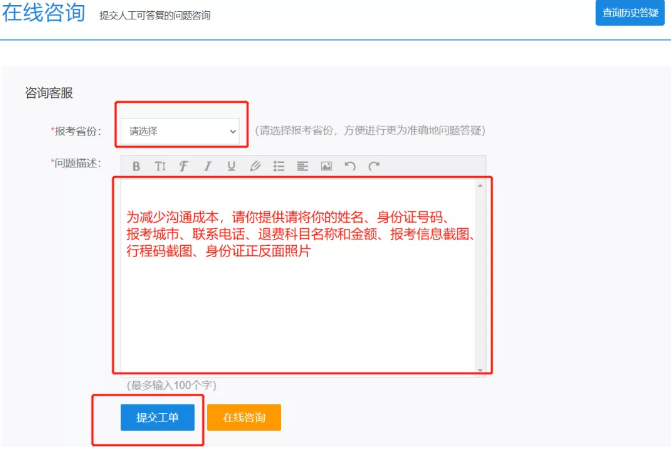Click the 咨询客服 heading
The width and height of the screenshot is (671, 450).
pos(49,93)
